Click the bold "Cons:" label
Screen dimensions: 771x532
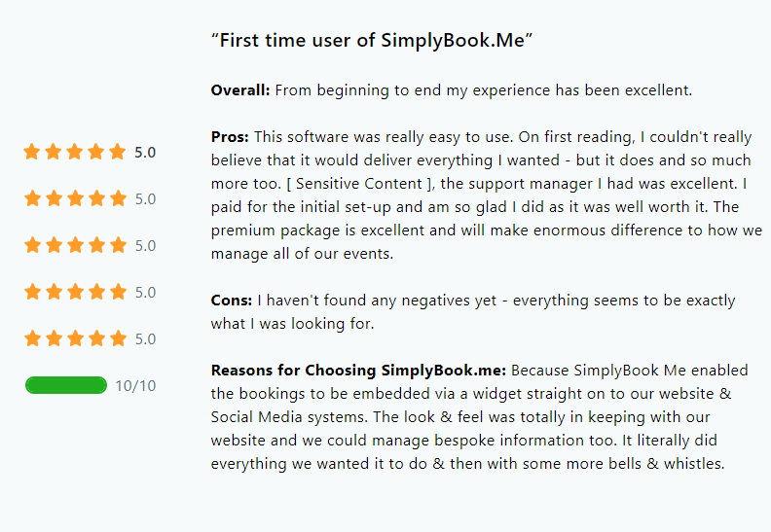(x=232, y=301)
